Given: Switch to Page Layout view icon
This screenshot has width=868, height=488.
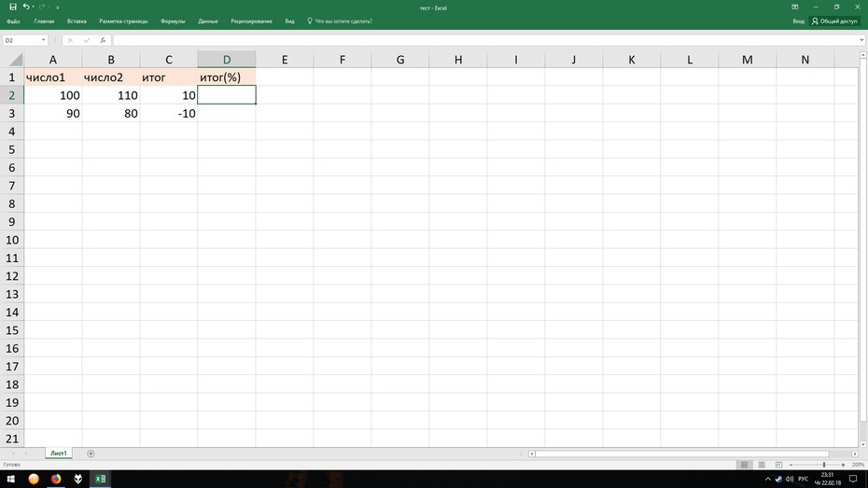Looking at the screenshot, I should (762, 465).
